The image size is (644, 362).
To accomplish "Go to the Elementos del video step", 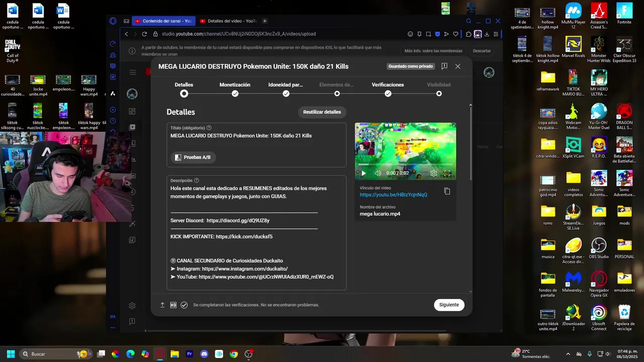I will tap(337, 89).
